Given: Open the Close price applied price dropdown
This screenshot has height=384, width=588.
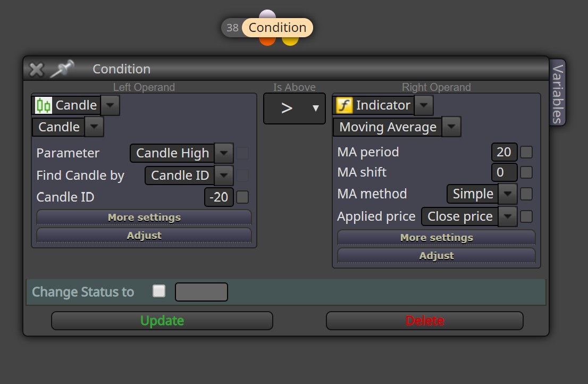Looking at the screenshot, I should pos(508,216).
